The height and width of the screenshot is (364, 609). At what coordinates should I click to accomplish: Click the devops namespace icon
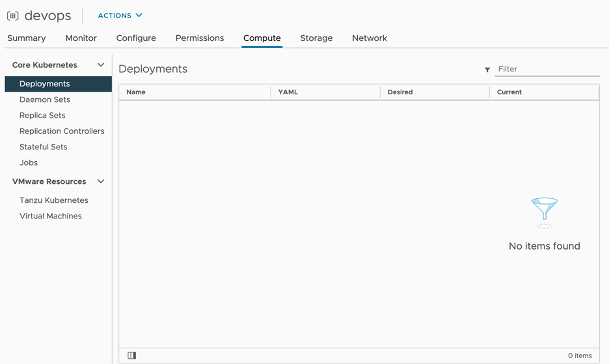[x=12, y=16]
